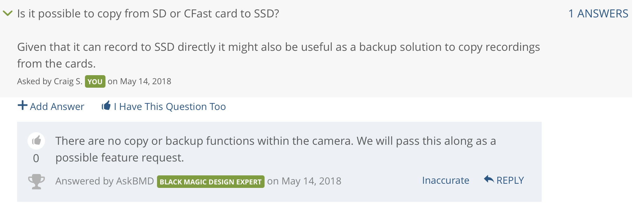Click the vote count zero

36,158
